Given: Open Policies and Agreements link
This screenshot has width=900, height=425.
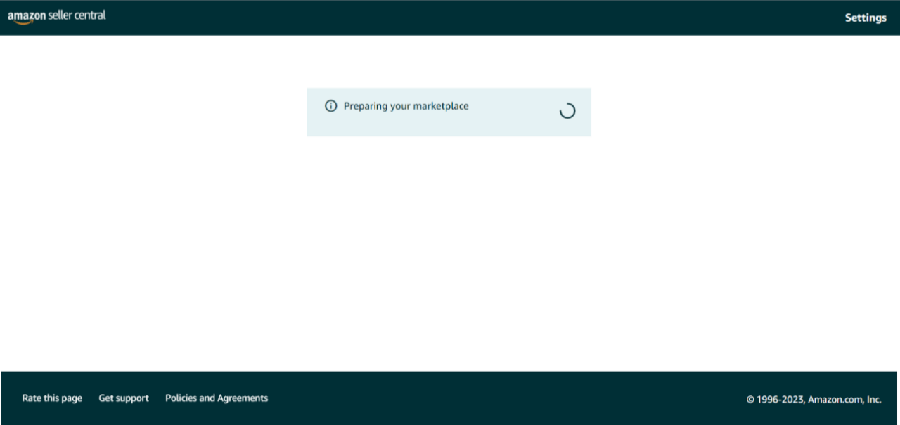Looking at the screenshot, I should point(216,398).
